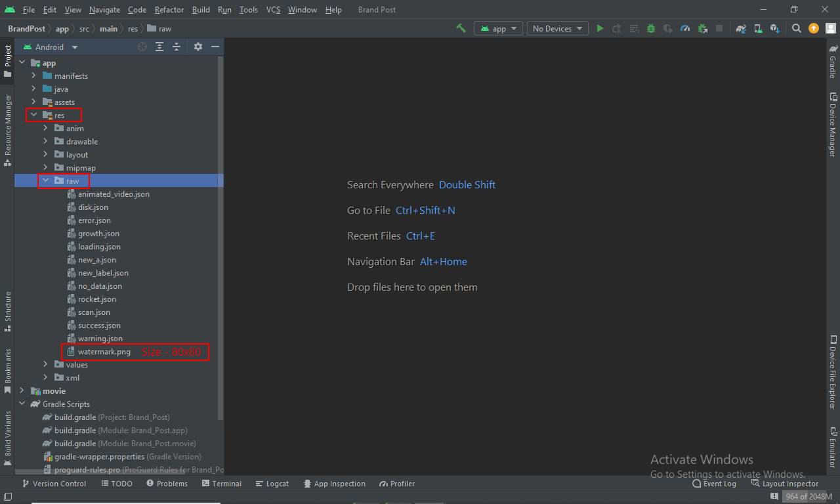This screenshot has width=840, height=504.
Task: Collapse all in Project panel toolbar
Action: click(177, 47)
